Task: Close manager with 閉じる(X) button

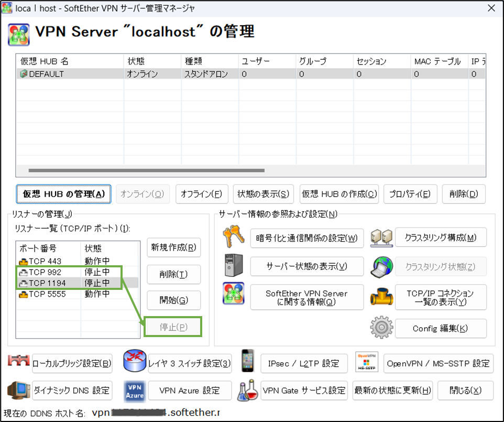Action: tap(465, 391)
